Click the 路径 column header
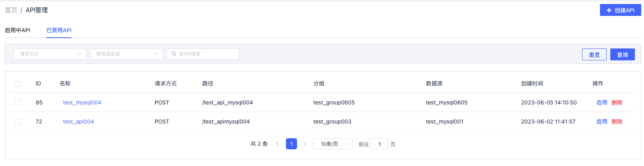This screenshot has width=644, height=166. tap(208, 83)
